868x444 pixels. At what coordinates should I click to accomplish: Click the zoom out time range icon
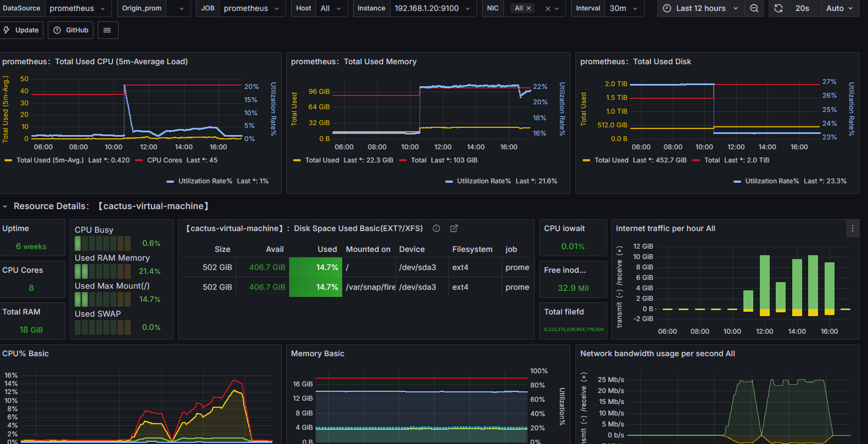coord(754,8)
